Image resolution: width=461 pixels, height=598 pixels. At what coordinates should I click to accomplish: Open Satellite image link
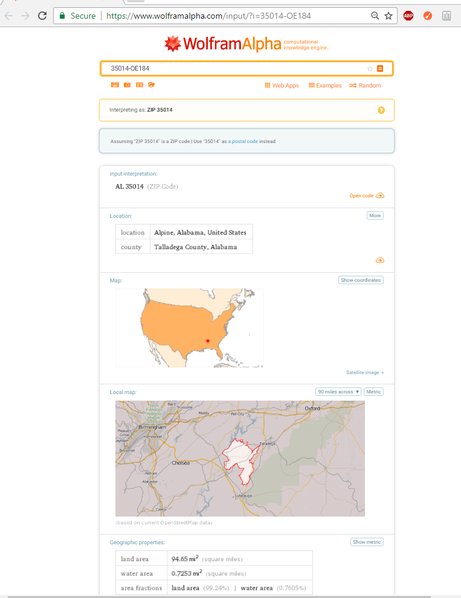(x=365, y=372)
